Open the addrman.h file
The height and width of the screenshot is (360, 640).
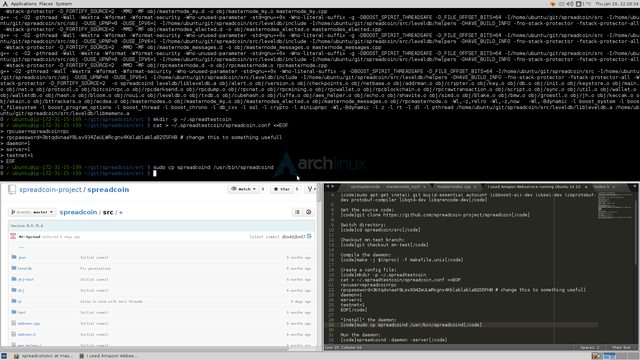coord(27,335)
